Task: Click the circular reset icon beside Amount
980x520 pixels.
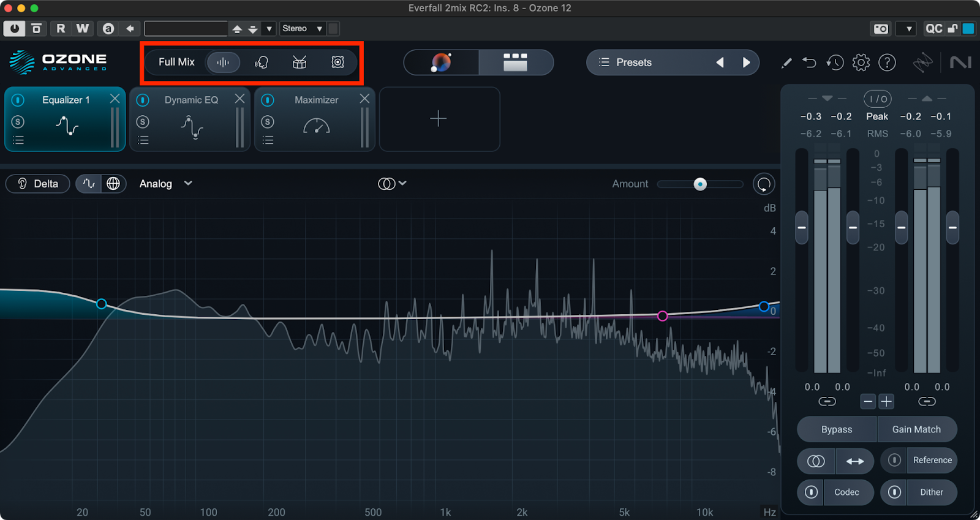Action: click(764, 184)
